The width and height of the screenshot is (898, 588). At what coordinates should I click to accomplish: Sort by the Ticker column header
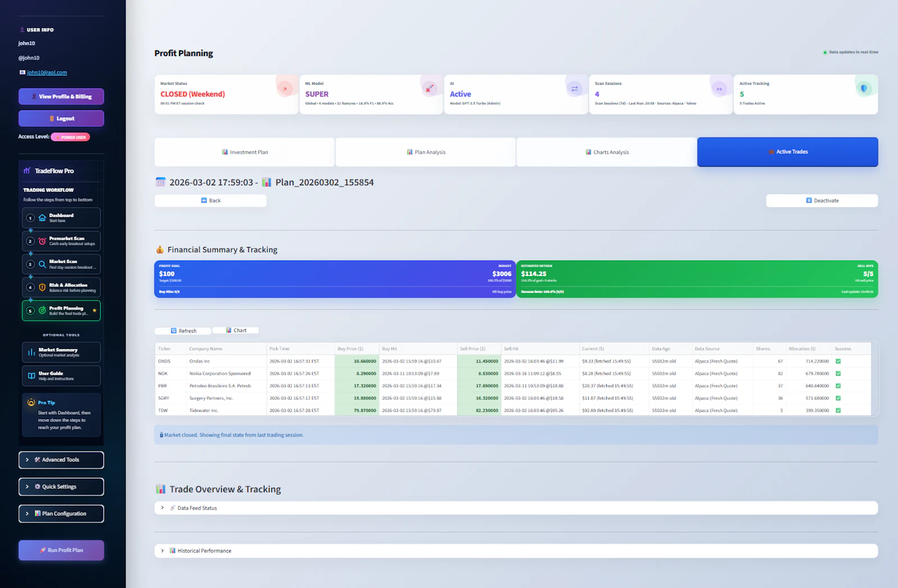(x=171, y=349)
